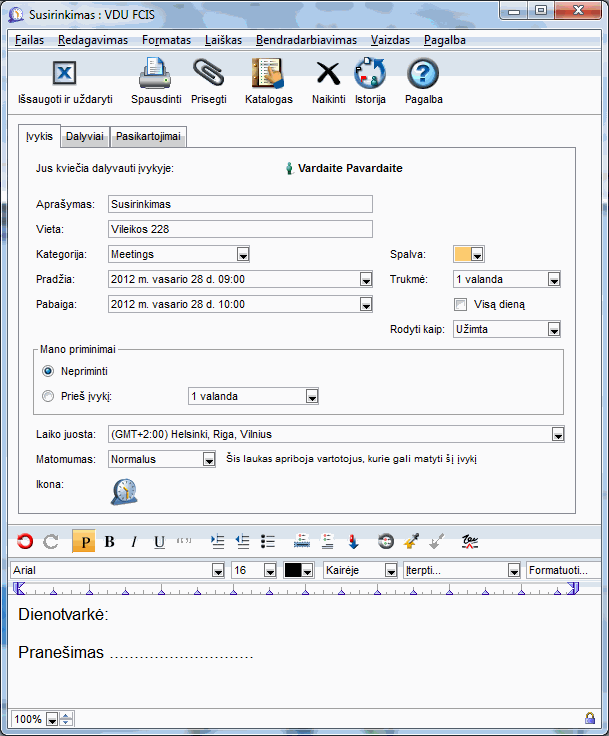Click the clock icon next to Ikona
This screenshot has width=609, height=736.
tap(124, 490)
